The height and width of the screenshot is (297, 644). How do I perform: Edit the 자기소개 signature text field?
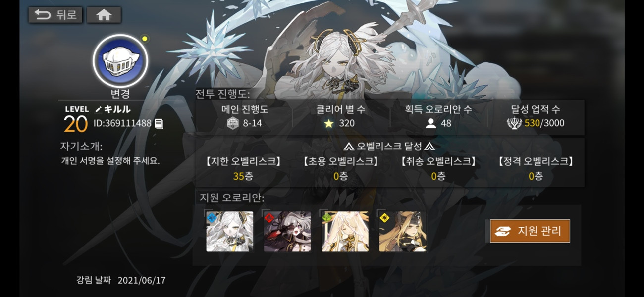pos(110,161)
